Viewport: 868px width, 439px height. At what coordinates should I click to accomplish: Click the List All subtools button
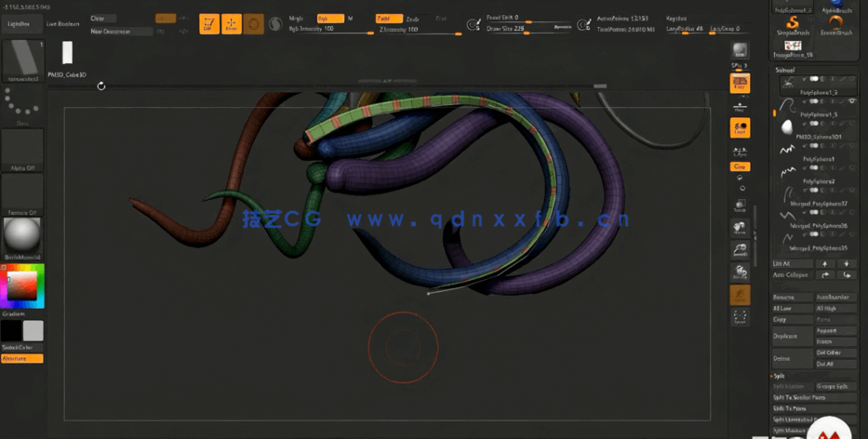[793, 263]
